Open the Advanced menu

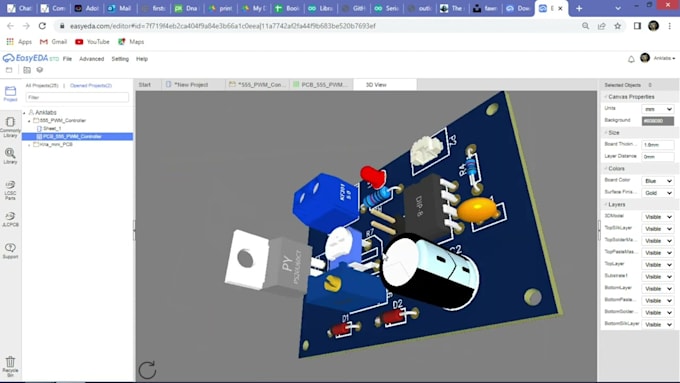tap(92, 59)
